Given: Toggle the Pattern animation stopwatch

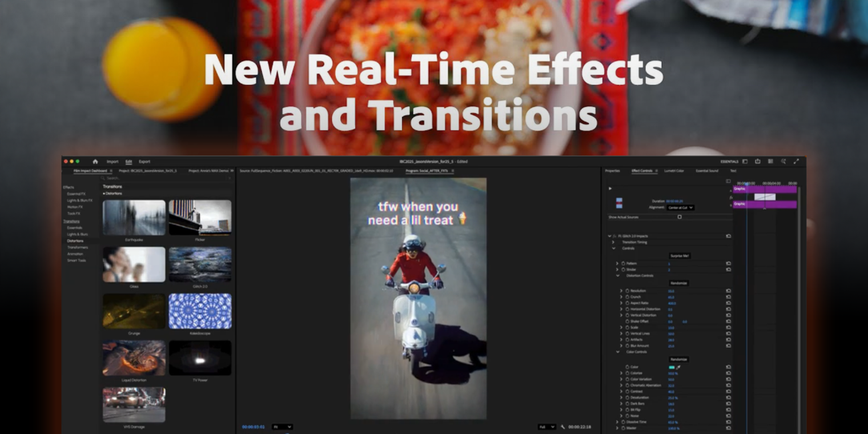Looking at the screenshot, I should pos(623,263).
